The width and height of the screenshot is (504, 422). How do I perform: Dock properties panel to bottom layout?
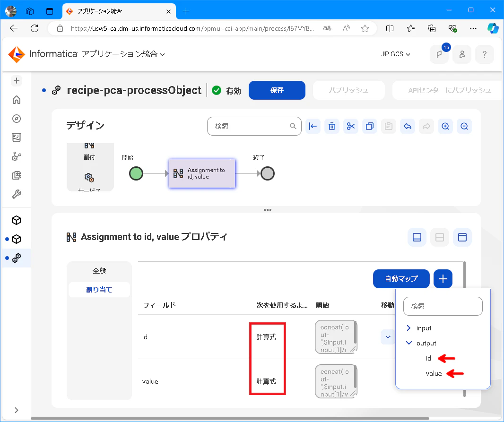[x=417, y=237]
